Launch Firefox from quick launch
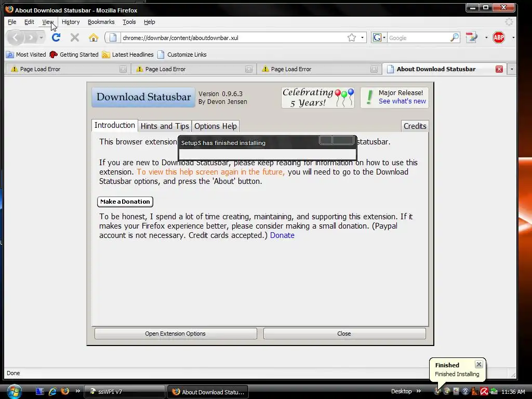Screen dimensions: 532x399 65,391
